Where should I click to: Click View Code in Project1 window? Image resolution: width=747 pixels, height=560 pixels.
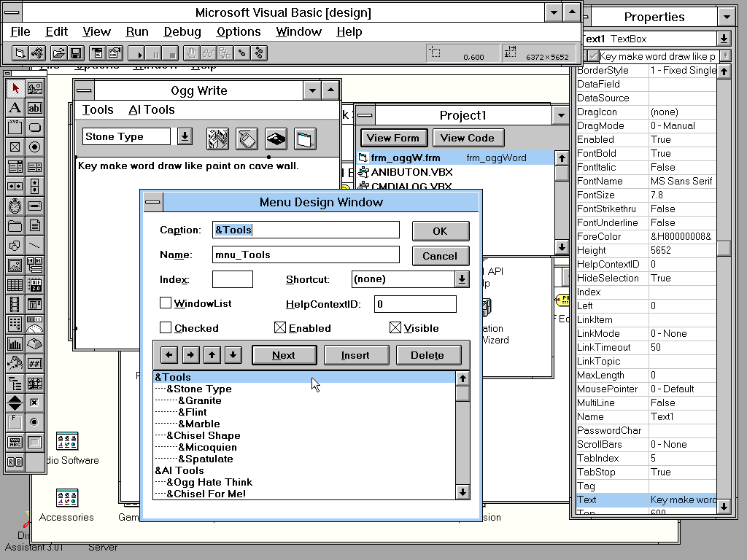[x=468, y=138]
